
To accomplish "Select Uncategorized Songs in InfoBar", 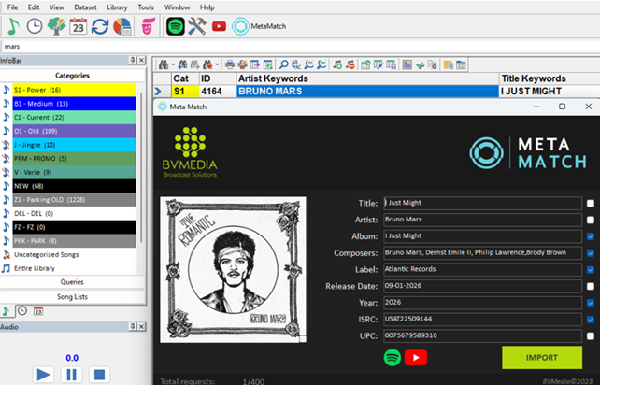I will point(46,254).
